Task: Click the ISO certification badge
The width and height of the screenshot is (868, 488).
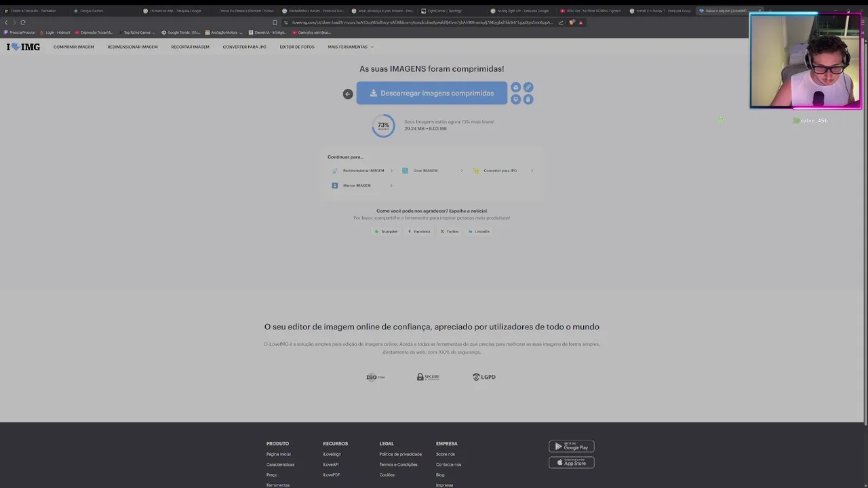Action: coord(376,377)
